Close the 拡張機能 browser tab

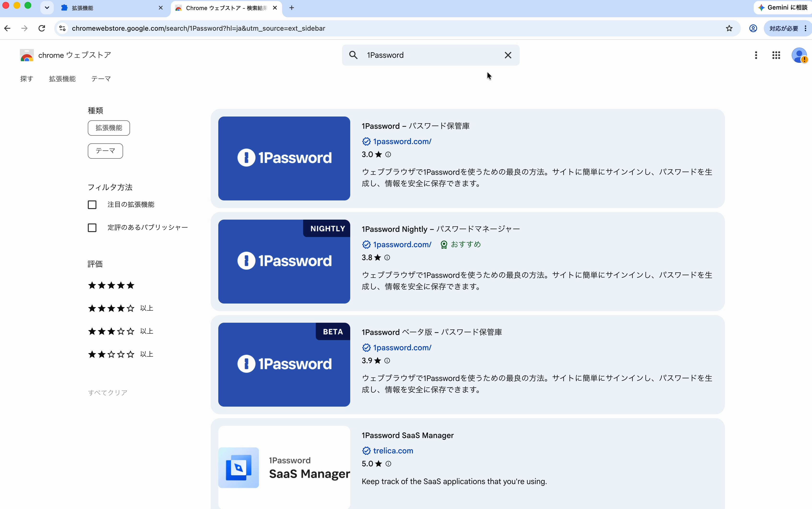(x=161, y=8)
